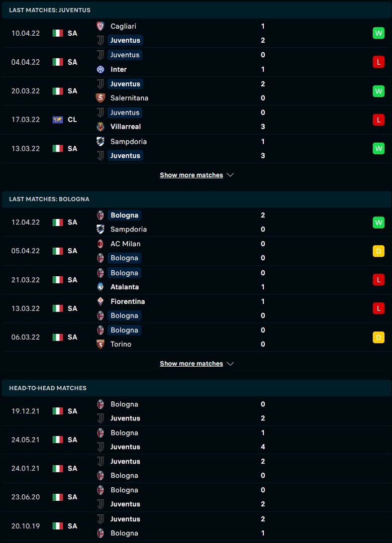
Task: Click the Cagliari club crest
Action: point(101,26)
